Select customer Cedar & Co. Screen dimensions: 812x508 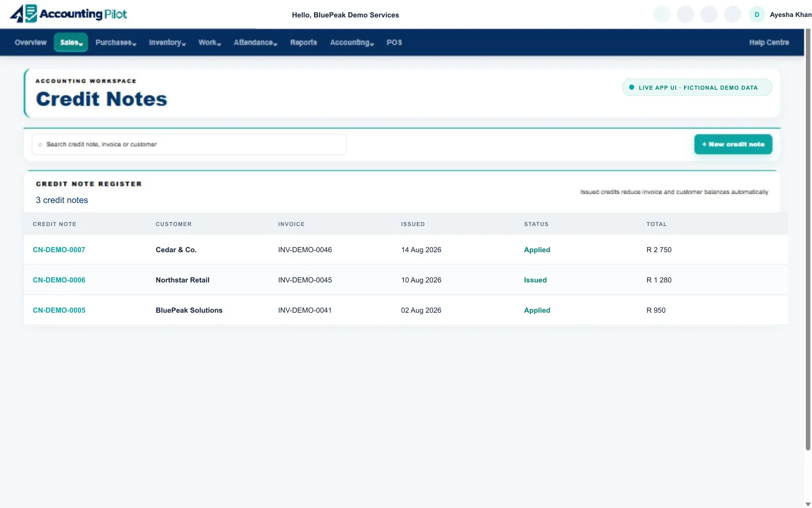(x=176, y=250)
